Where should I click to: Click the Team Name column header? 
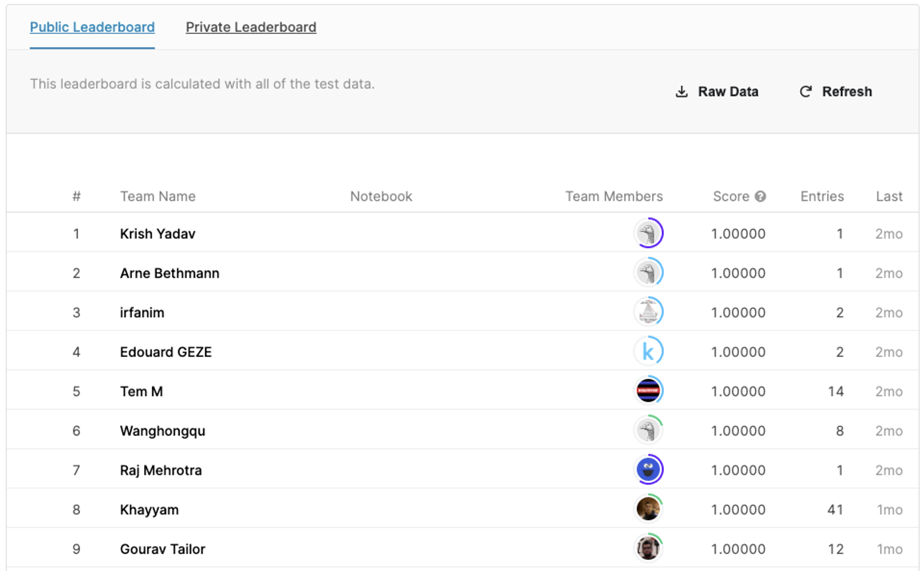coord(158,196)
